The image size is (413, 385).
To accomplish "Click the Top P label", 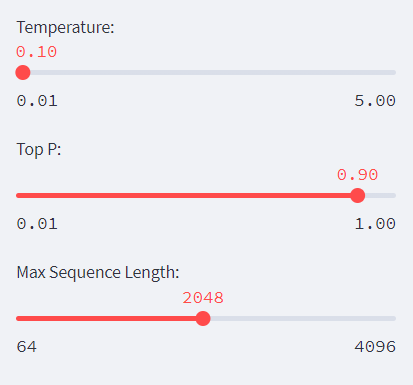I will coord(39,150).
